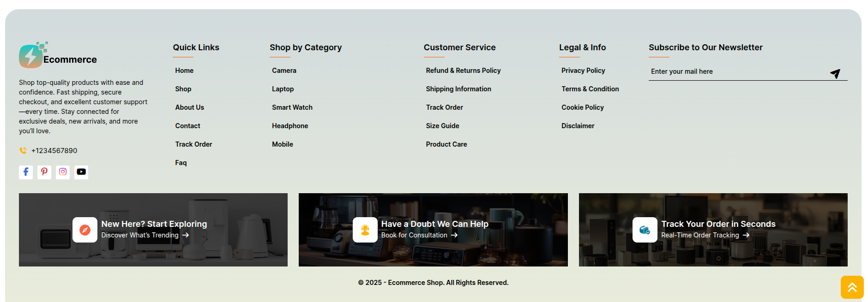The image size is (868, 302).
Task: Open the YouTube social icon
Action: 81,172
